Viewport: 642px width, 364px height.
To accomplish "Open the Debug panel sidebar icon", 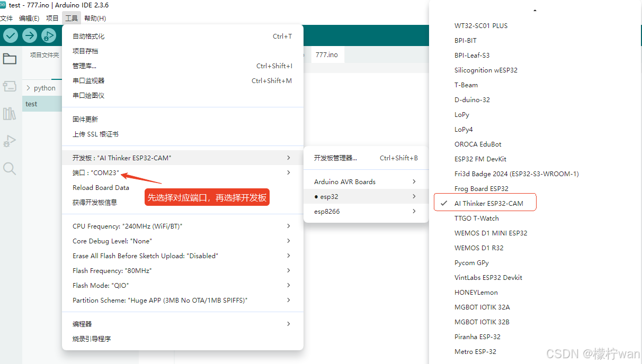I will (10, 141).
